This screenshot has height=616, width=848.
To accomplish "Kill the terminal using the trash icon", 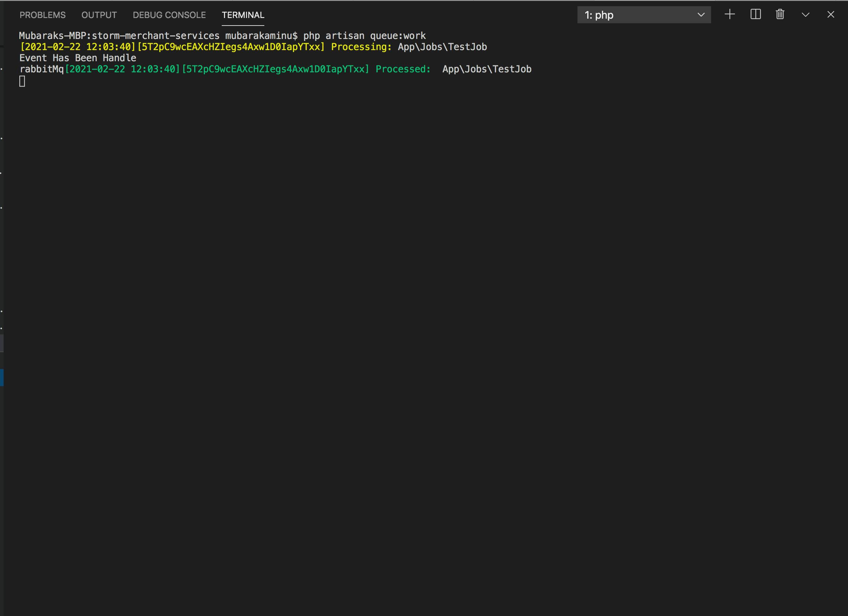I will (780, 15).
